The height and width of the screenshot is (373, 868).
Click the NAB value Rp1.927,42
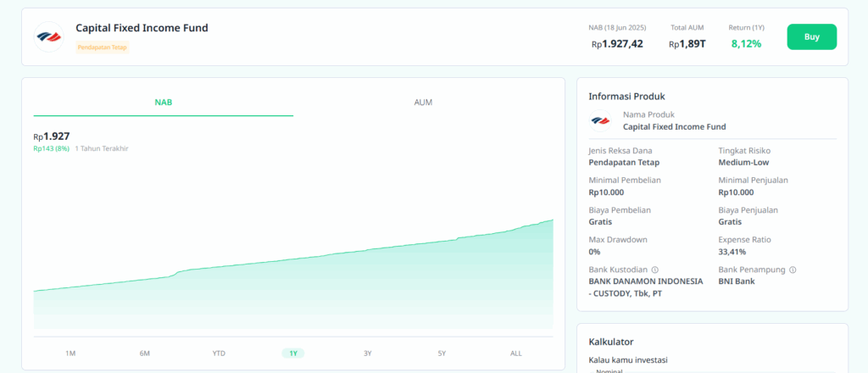point(617,44)
